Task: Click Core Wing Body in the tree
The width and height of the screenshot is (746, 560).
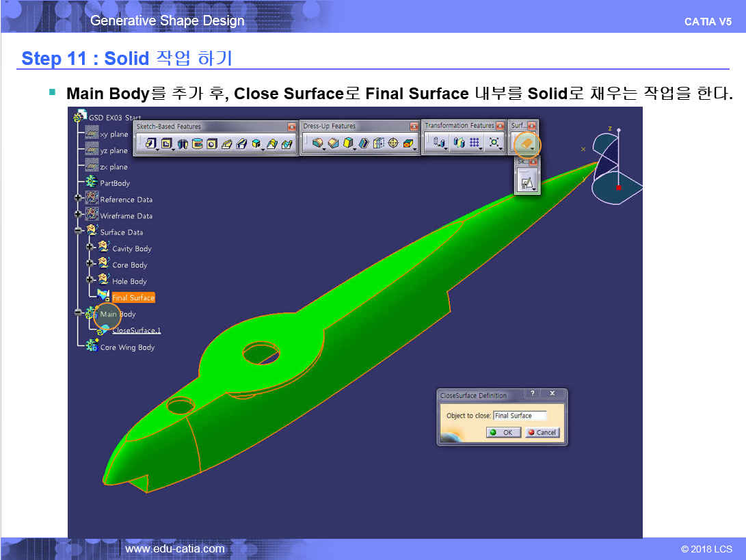Action: click(127, 347)
